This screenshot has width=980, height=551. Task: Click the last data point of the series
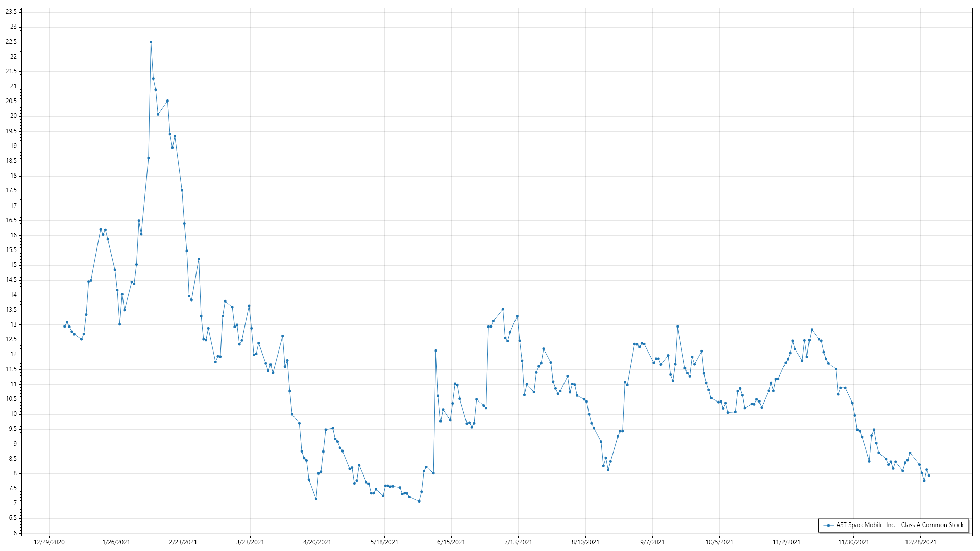(x=929, y=476)
